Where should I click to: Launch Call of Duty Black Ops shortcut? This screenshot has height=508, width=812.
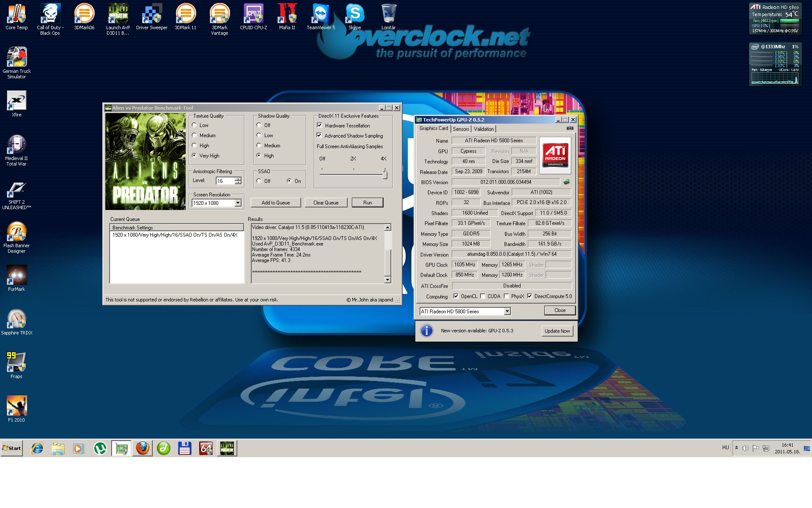(x=50, y=19)
